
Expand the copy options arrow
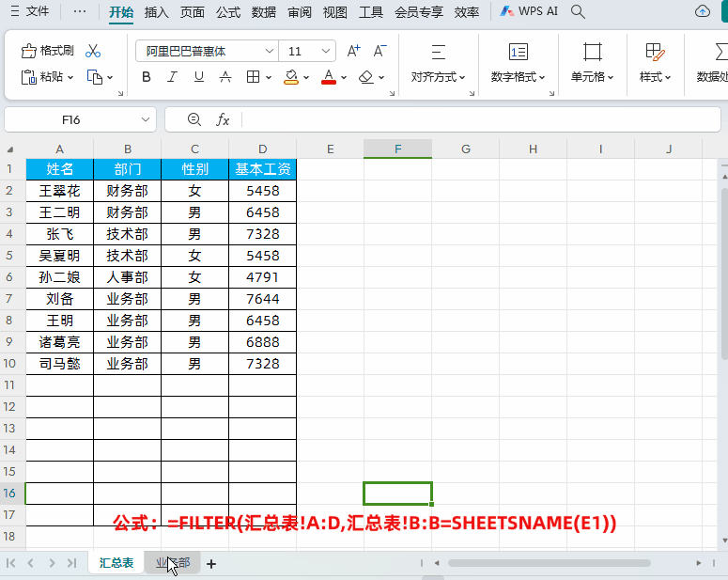coord(110,78)
